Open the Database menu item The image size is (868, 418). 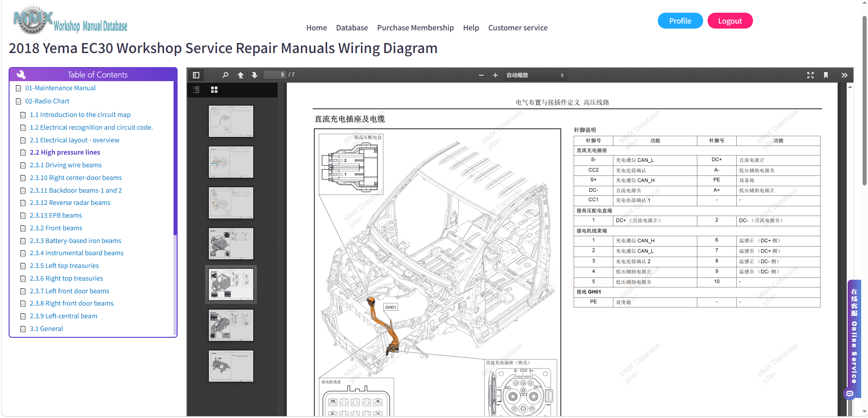pyautogui.click(x=352, y=28)
